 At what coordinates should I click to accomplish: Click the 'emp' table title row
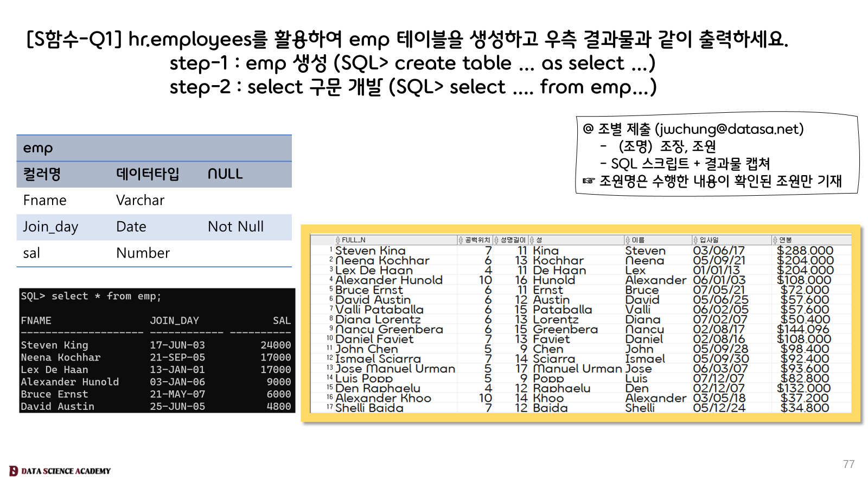coord(154,148)
